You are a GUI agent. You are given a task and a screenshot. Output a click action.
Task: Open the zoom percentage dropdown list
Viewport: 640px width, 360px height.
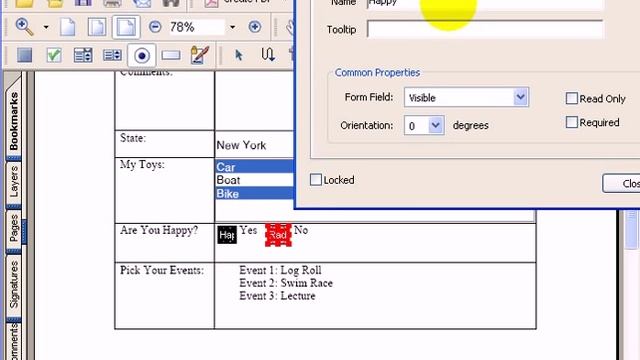[x=232, y=27]
